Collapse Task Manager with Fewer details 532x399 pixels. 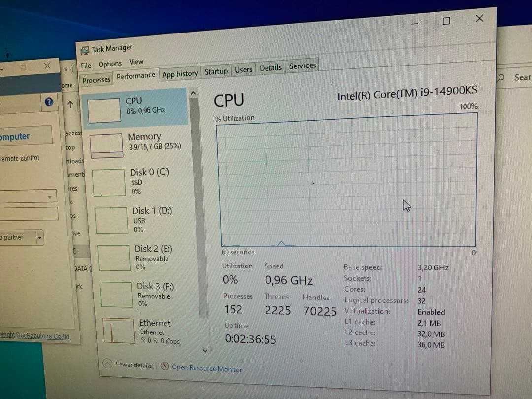point(128,365)
